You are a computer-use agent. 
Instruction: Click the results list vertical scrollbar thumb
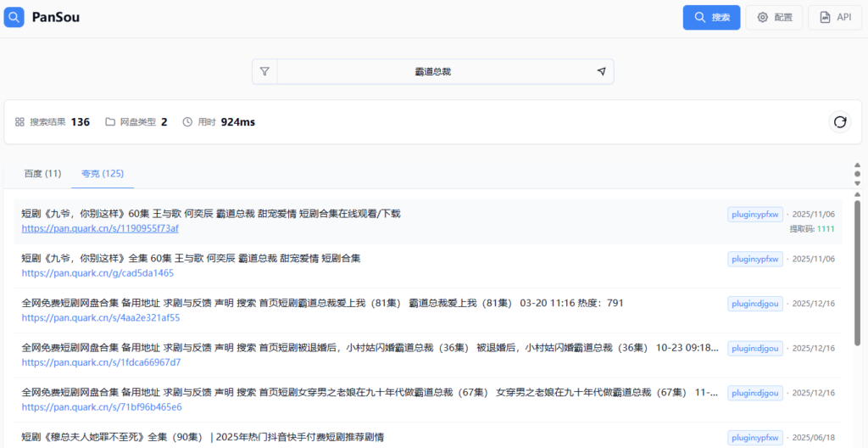point(858,273)
